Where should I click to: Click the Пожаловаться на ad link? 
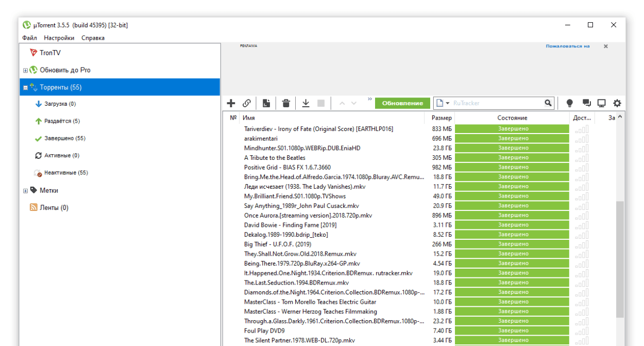tap(567, 46)
